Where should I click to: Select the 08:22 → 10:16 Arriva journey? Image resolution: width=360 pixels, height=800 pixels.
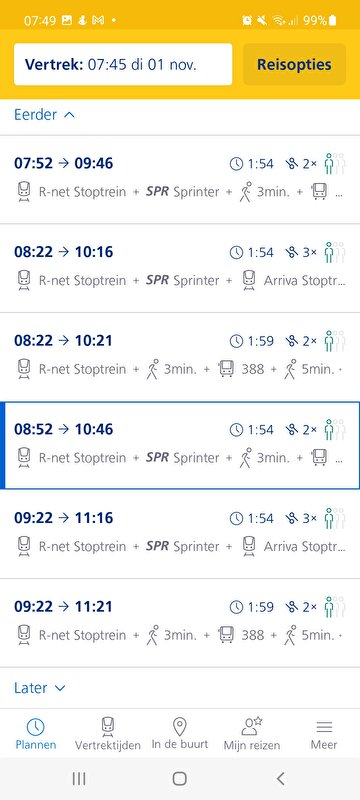coord(180,268)
